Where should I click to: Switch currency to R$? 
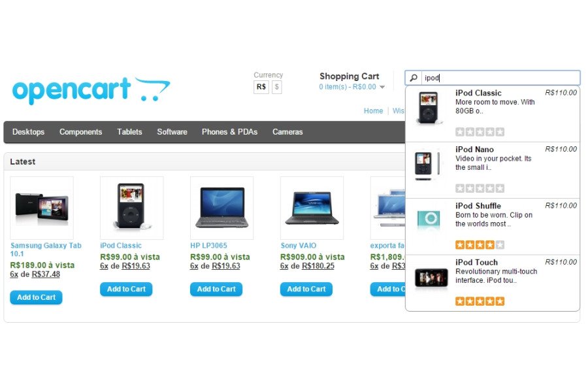coord(261,87)
